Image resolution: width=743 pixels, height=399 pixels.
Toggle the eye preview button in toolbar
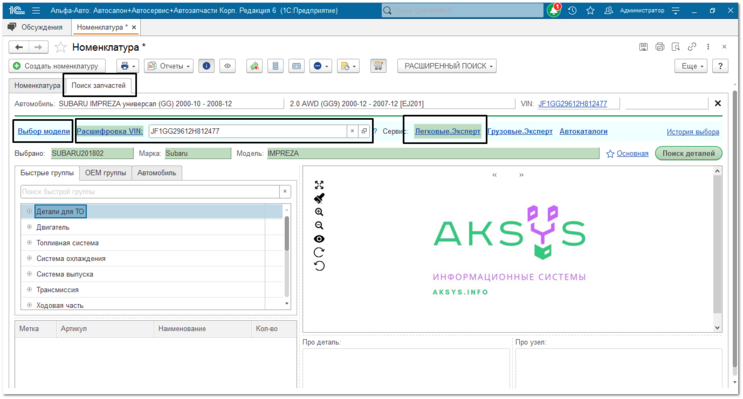point(227,66)
